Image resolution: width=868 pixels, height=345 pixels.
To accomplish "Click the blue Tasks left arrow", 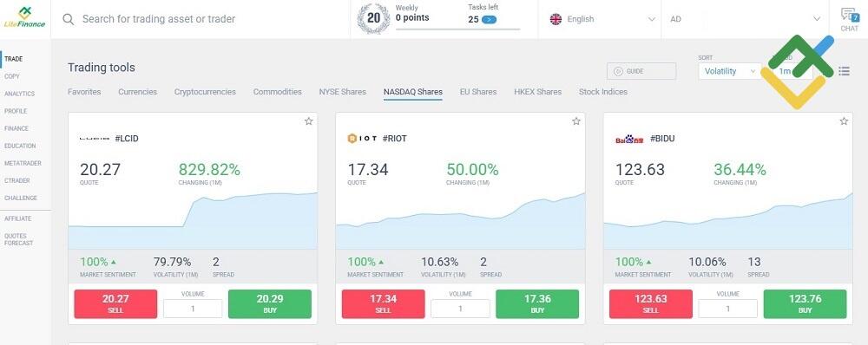I will coord(489,19).
